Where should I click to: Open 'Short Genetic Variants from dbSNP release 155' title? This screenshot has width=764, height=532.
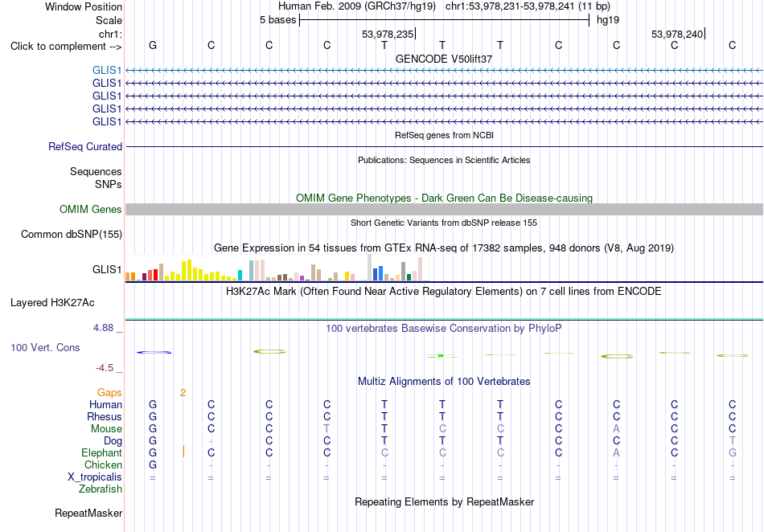[444, 223]
